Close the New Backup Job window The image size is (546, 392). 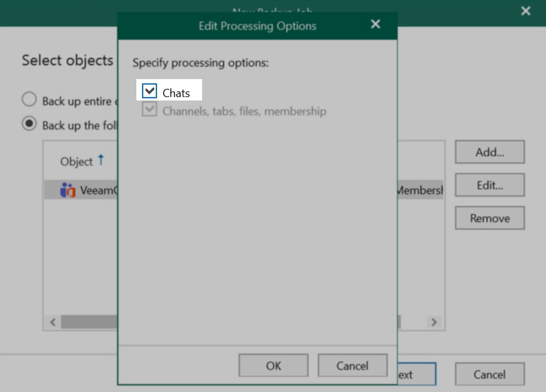[x=526, y=11]
